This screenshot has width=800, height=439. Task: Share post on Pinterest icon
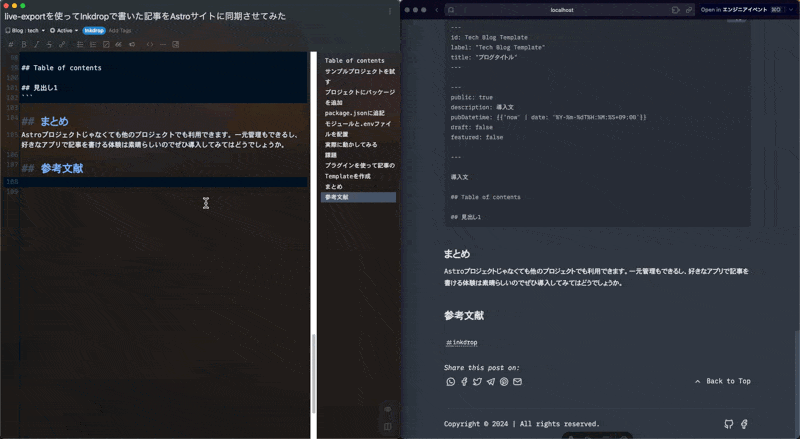click(504, 382)
